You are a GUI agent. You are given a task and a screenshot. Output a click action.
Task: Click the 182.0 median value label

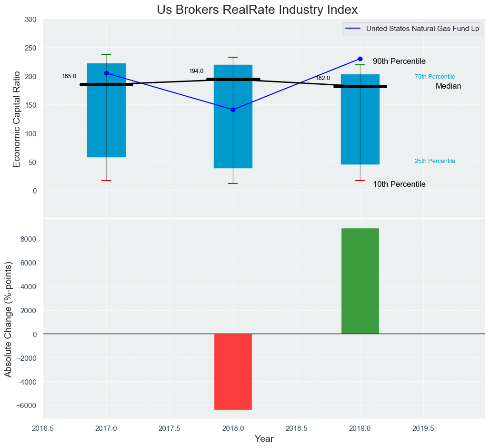[x=323, y=78]
